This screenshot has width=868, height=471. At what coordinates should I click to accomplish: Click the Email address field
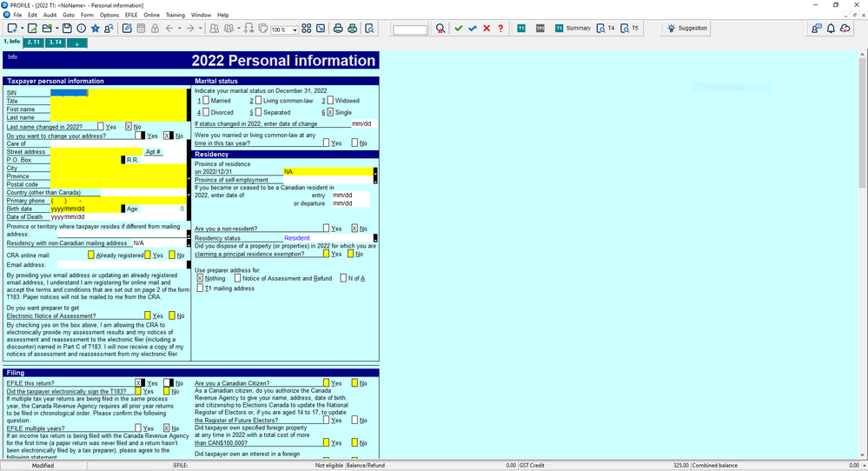pyautogui.click(x=122, y=264)
